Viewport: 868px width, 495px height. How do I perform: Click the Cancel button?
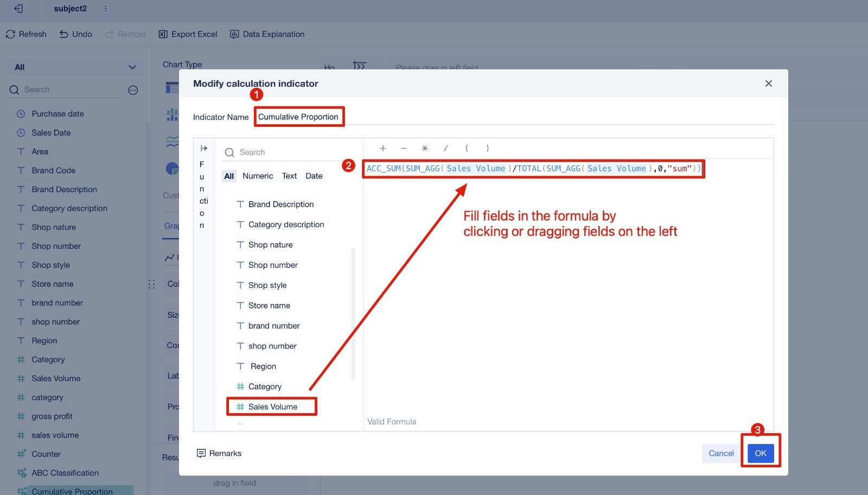click(x=721, y=453)
